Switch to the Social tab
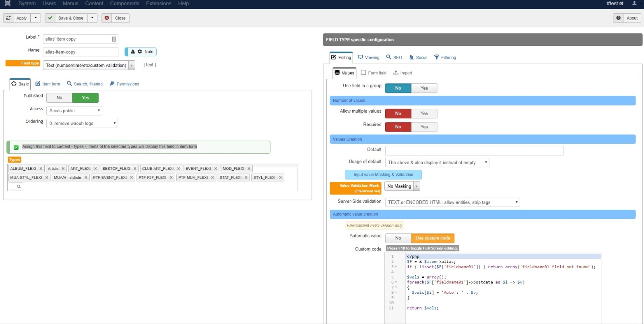644x324 pixels. pyautogui.click(x=418, y=58)
